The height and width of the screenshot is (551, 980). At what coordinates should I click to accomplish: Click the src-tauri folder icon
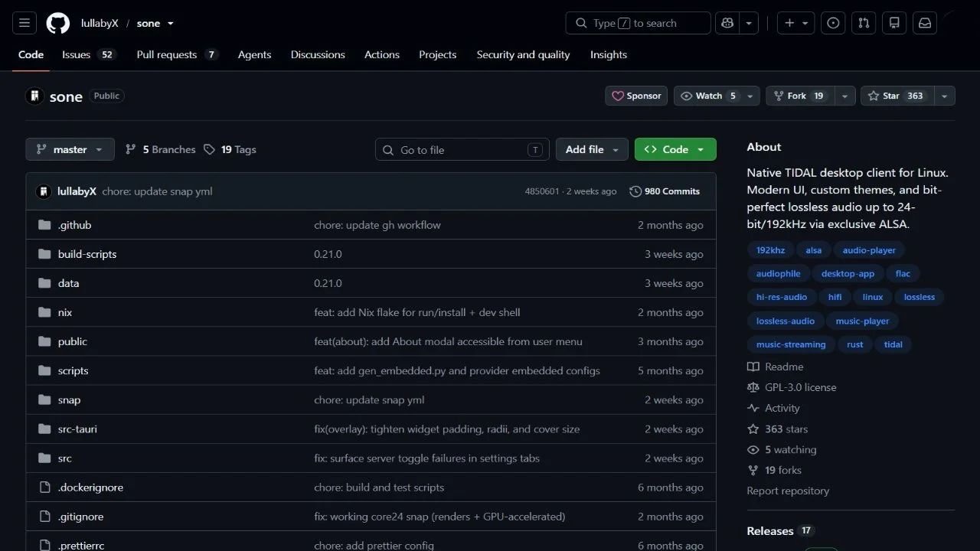tap(44, 429)
